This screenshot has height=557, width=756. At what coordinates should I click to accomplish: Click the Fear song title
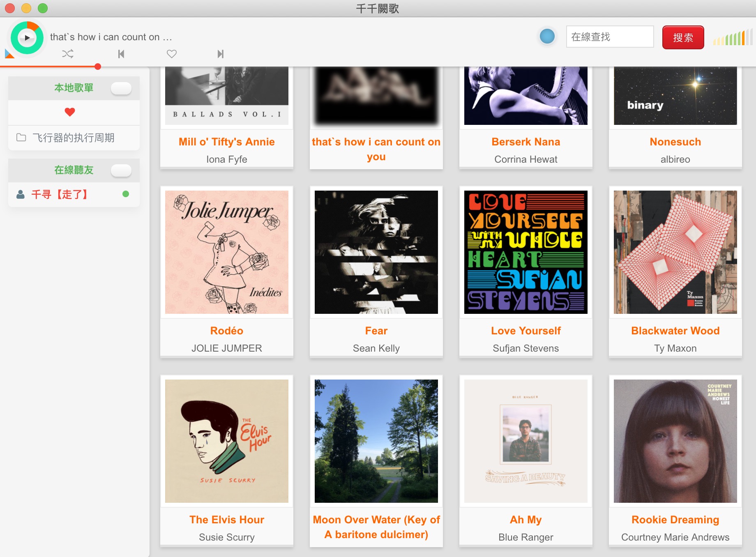coord(376,331)
